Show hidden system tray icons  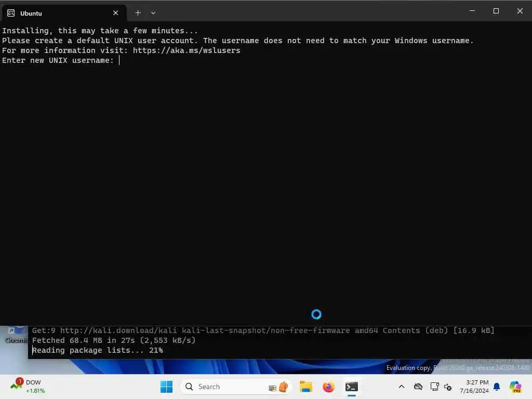click(x=402, y=387)
